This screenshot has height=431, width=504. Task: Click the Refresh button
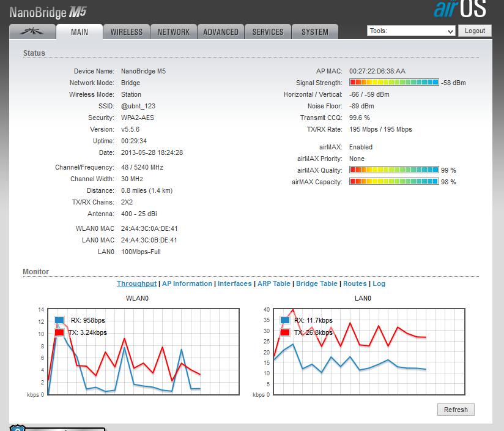point(456,410)
